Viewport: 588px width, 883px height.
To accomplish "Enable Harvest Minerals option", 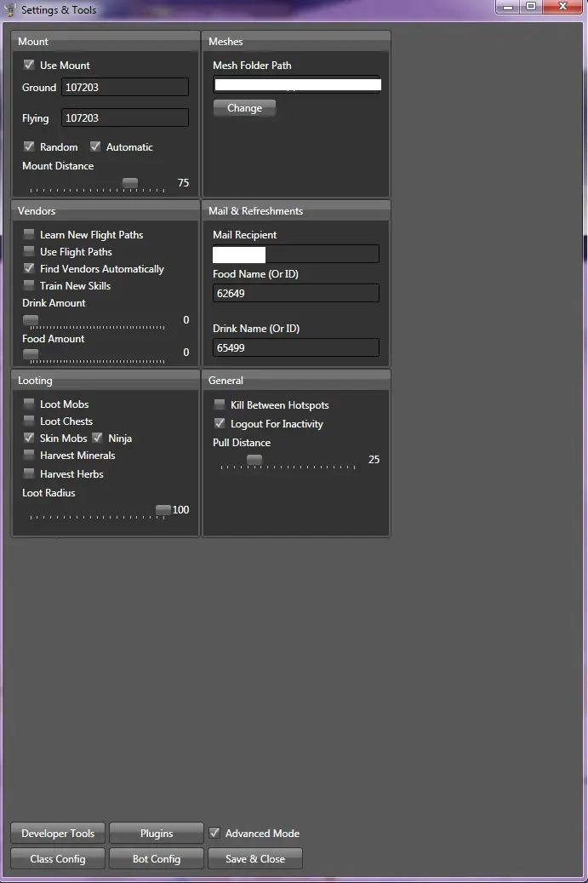I will tap(29, 455).
